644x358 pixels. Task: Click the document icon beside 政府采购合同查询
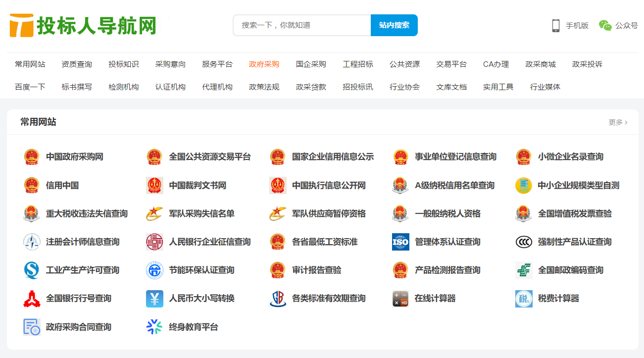click(32, 327)
